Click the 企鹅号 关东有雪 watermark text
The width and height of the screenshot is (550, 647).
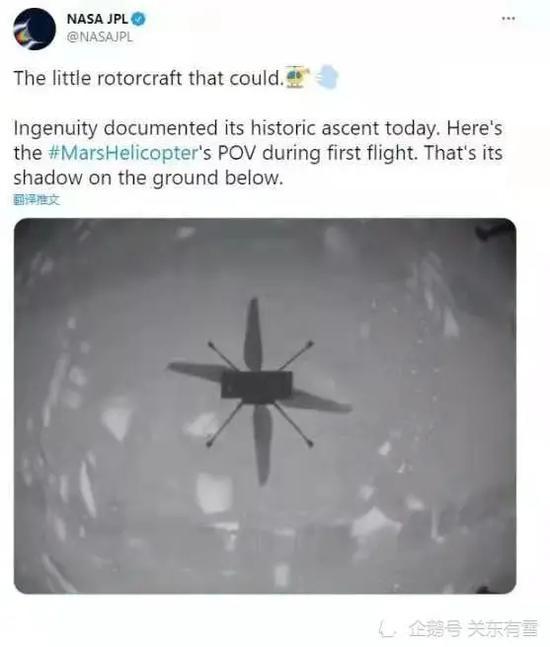coord(473,629)
